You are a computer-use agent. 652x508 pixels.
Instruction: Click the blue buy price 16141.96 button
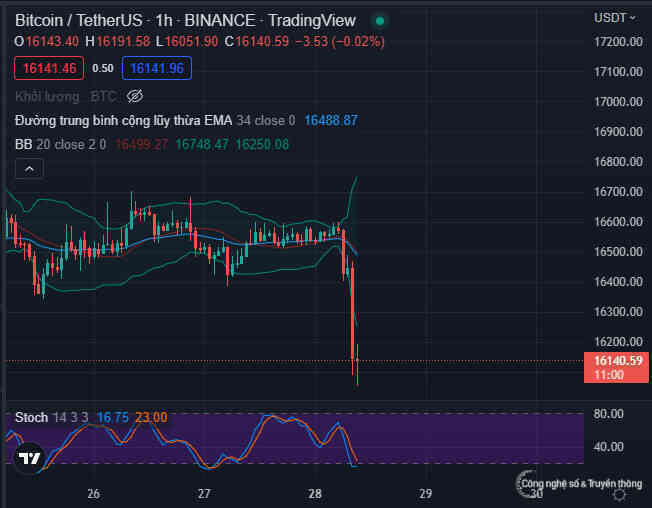click(x=157, y=68)
